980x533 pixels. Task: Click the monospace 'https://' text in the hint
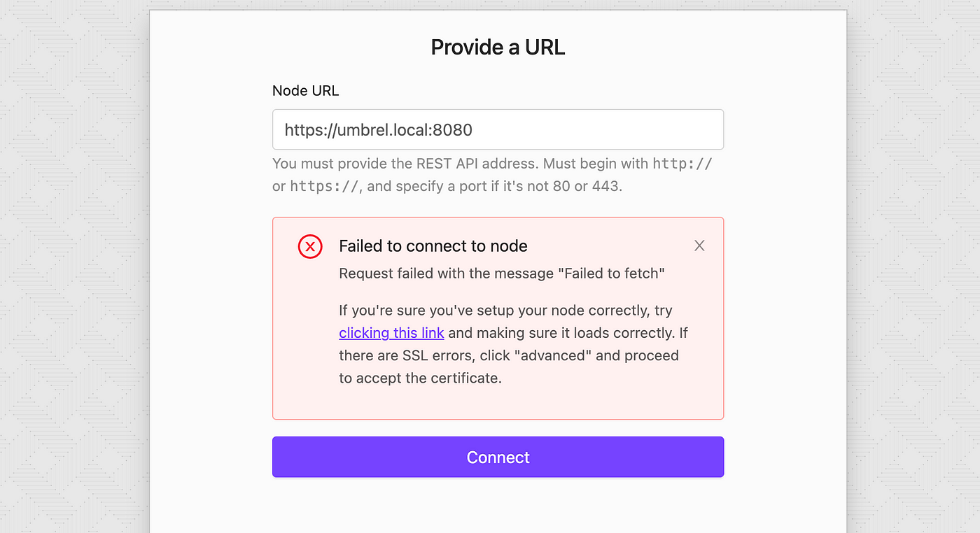(324, 187)
